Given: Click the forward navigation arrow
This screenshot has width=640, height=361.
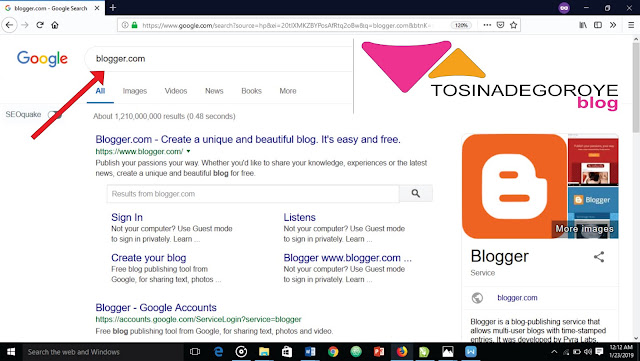Looking at the screenshot, I should 25,25.
